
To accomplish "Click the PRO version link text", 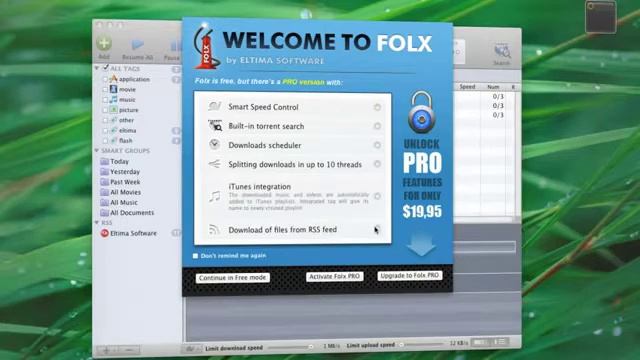I will point(303,82).
